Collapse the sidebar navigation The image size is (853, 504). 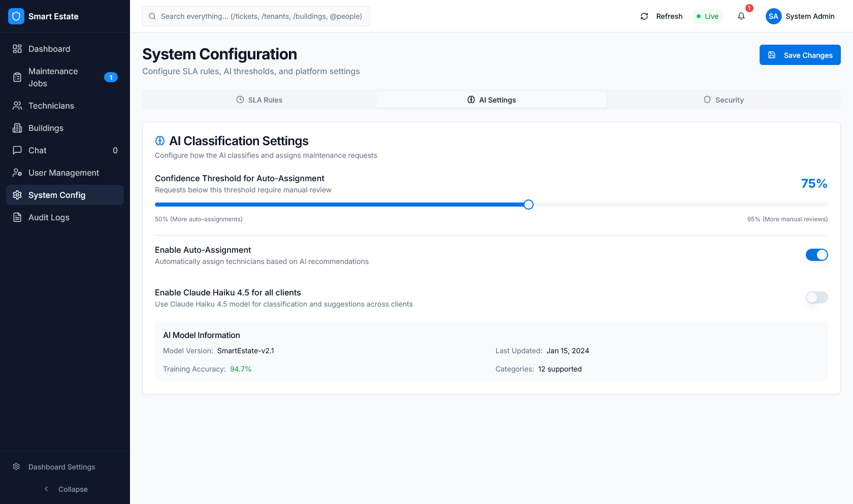(65, 489)
